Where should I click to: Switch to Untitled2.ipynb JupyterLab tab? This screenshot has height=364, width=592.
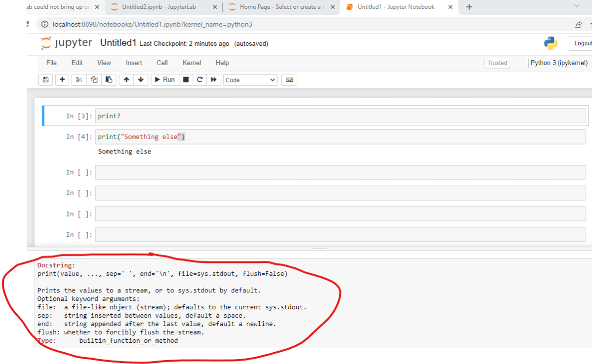[159, 7]
